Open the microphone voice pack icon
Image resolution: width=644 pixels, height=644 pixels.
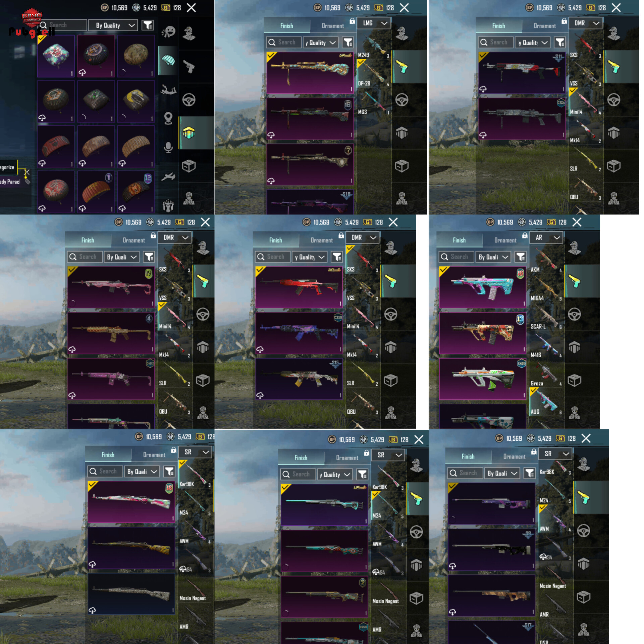pos(168,147)
